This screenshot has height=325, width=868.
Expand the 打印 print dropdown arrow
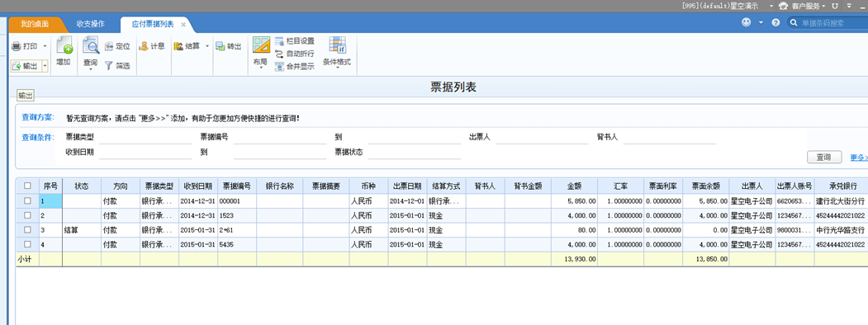(45, 46)
